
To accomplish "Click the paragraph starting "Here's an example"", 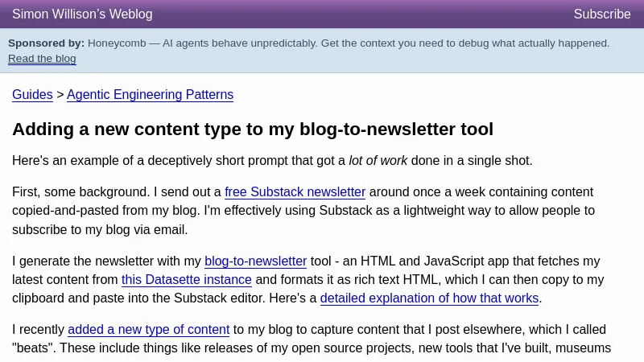I will coord(161,161).
